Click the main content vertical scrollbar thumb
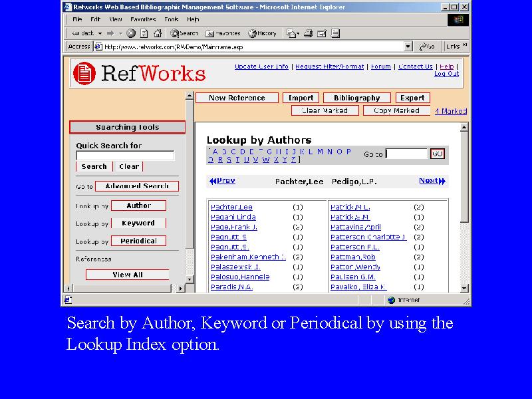 click(x=464, y=177)
